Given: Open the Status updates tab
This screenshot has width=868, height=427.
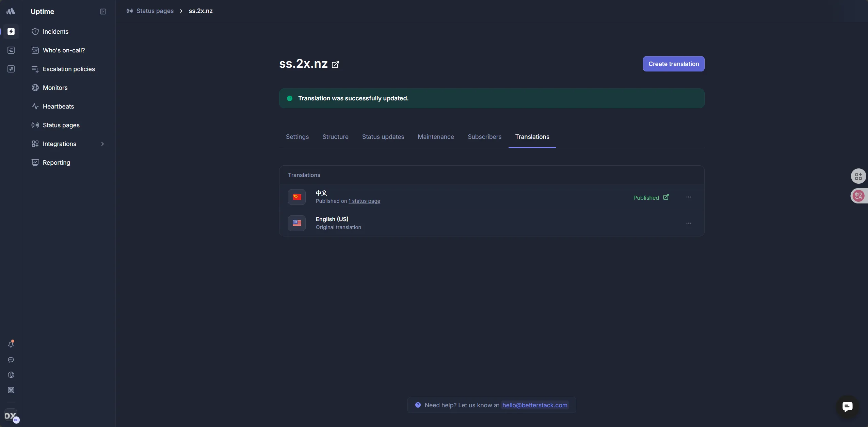Looking at the screenshot, I should (x=383, y=137).
